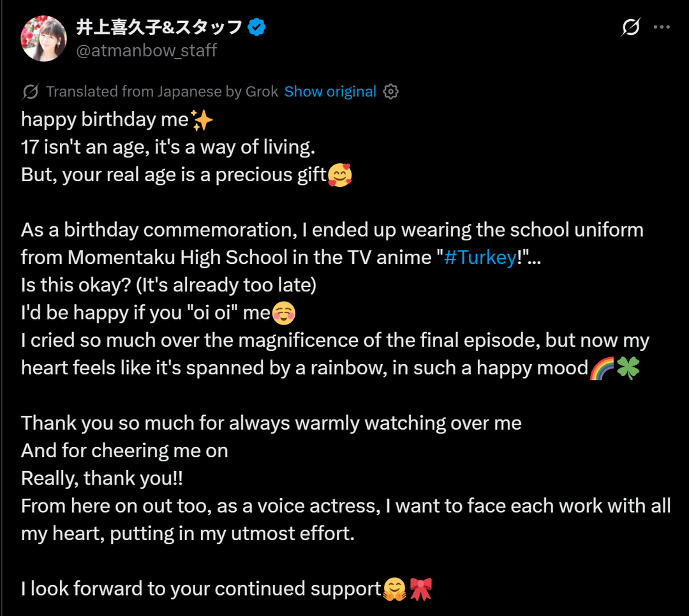
Task: Click the "Translated from Japanese by Grok" label
Action: tap(162, 92)
